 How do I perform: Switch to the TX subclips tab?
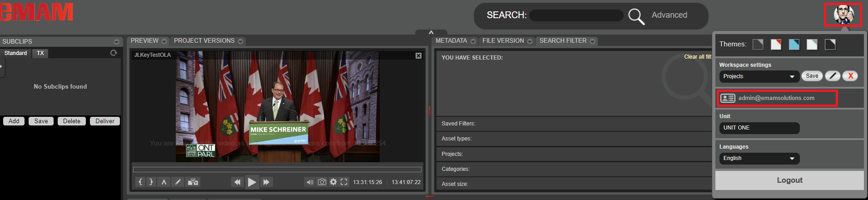pyautogui.click(x=40, y=53)
